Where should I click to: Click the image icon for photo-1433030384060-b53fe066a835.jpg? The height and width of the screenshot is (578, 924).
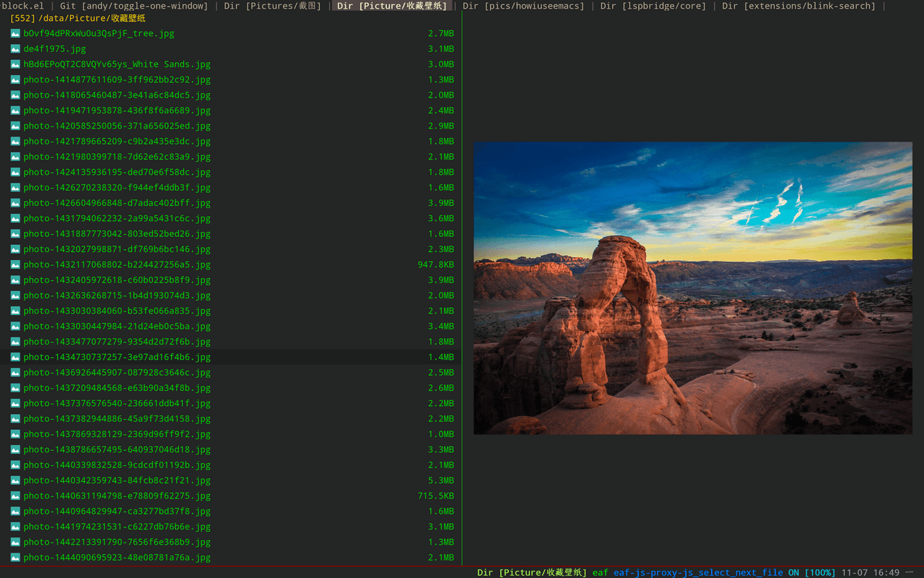(15, 311)
